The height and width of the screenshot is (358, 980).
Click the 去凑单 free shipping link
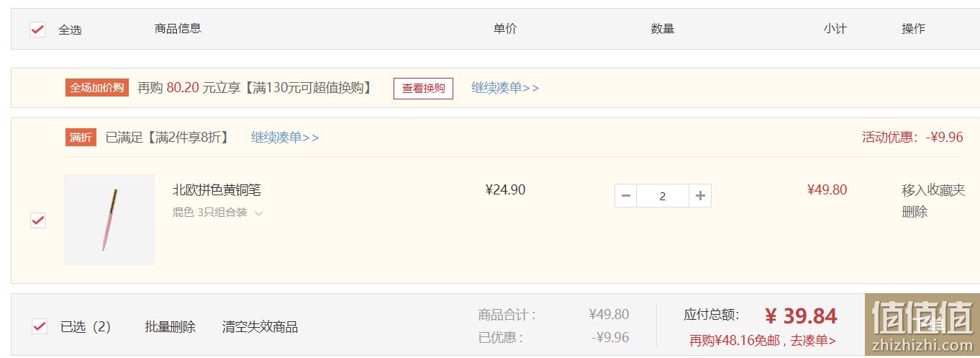coord(813,341)
